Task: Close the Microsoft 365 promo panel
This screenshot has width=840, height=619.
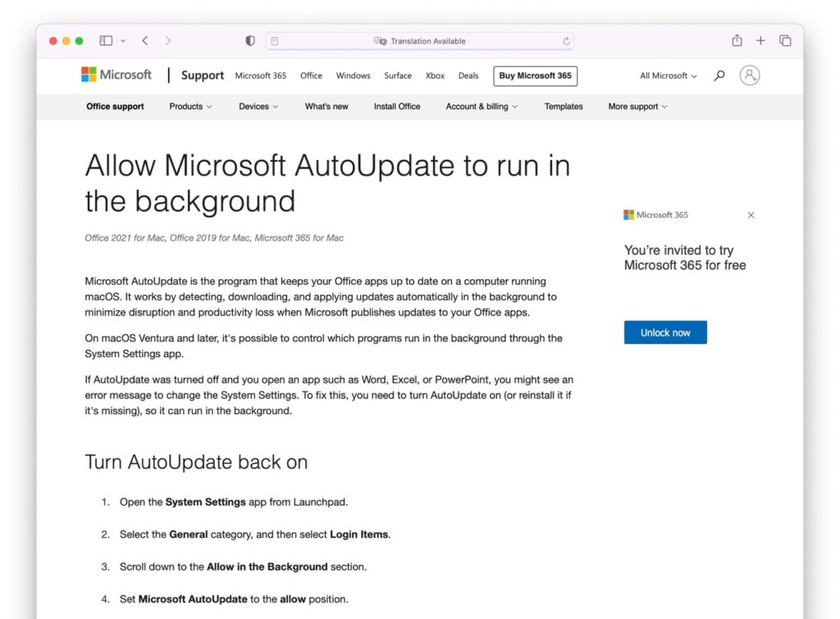Action: [751, 215]
